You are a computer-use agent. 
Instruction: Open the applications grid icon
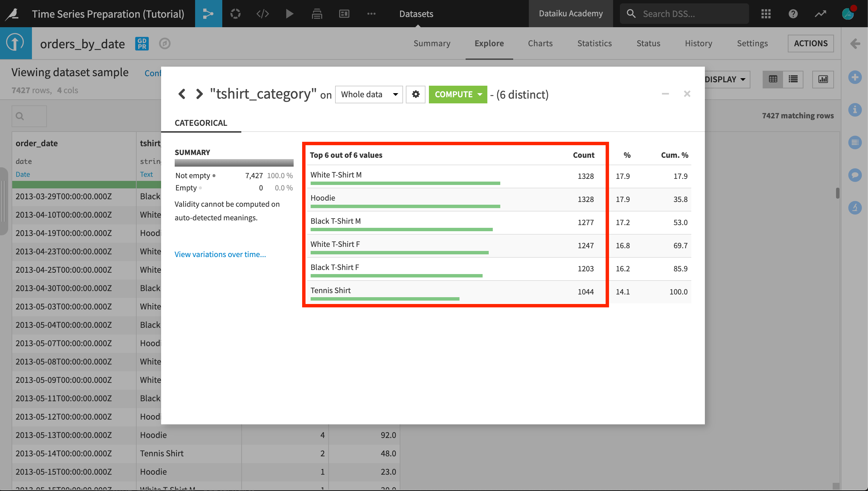pyautogui.click(x=766, y=14)
